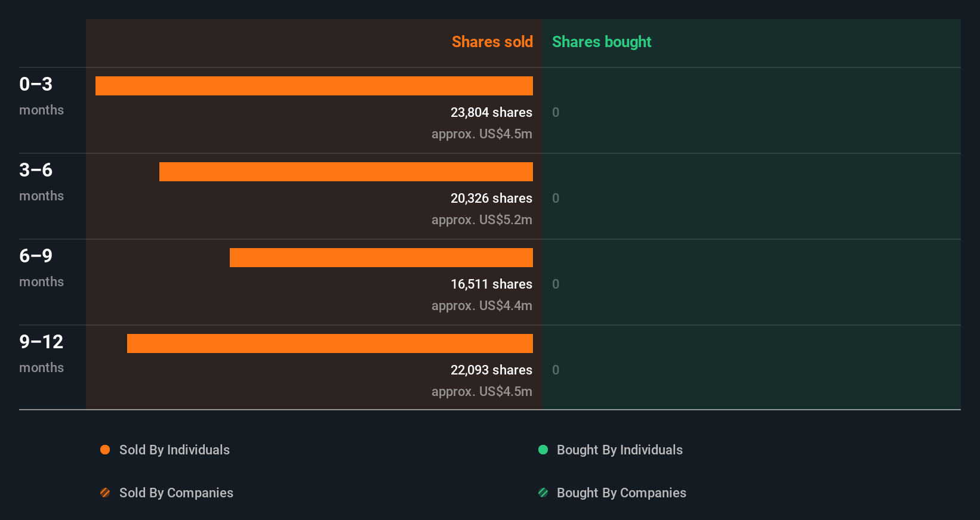Click the orange bar for 3–6 months
The image size is (980, 520).
click(x=346, y=172)
